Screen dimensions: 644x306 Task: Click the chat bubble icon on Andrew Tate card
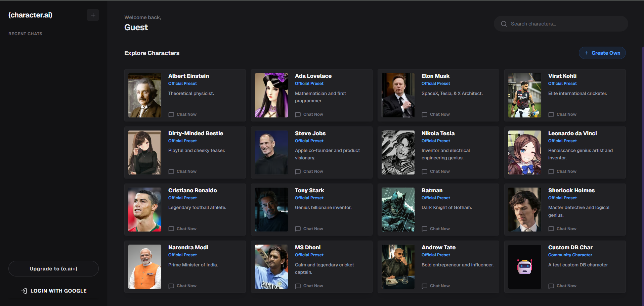tap(425, 286)
